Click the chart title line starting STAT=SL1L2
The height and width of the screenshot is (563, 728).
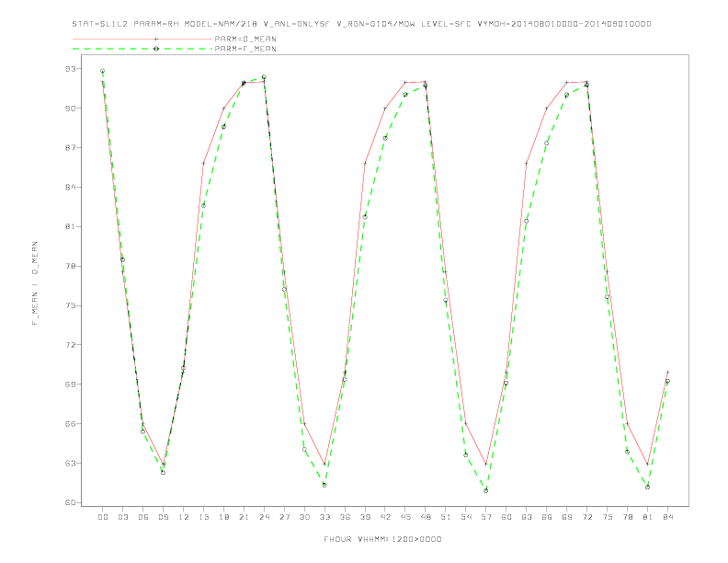coord(361,24)
